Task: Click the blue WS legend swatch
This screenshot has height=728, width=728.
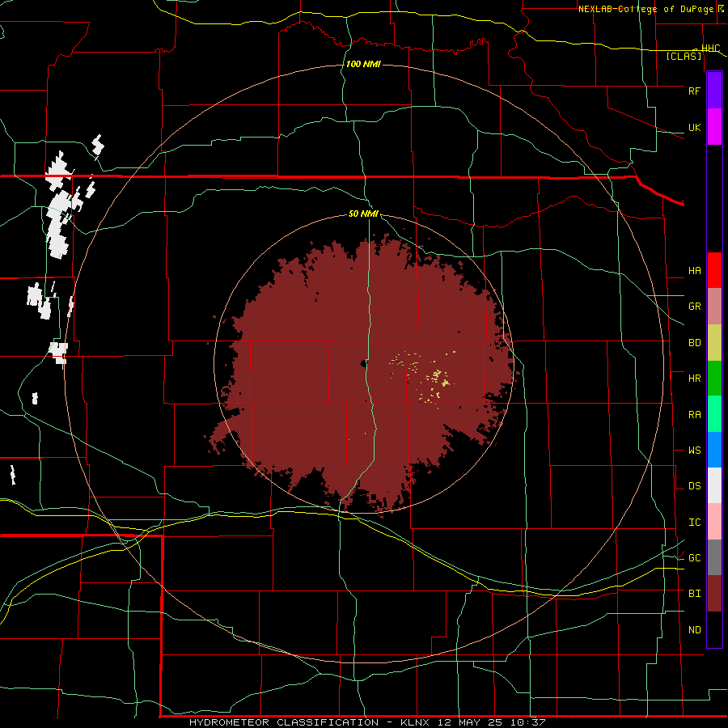Action: click(714, 450)
